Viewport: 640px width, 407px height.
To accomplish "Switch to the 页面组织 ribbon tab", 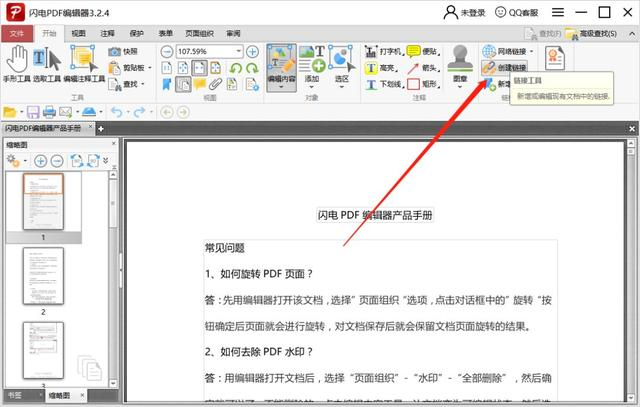I will click(199, 33).
